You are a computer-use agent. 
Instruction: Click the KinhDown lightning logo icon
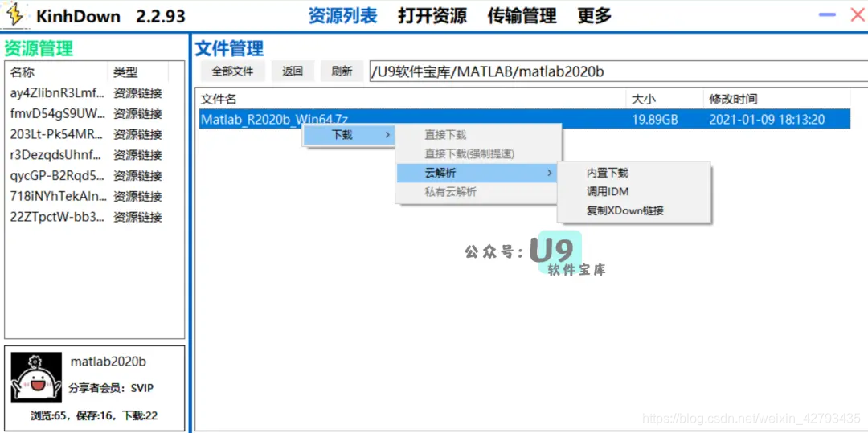click(15, 15)
